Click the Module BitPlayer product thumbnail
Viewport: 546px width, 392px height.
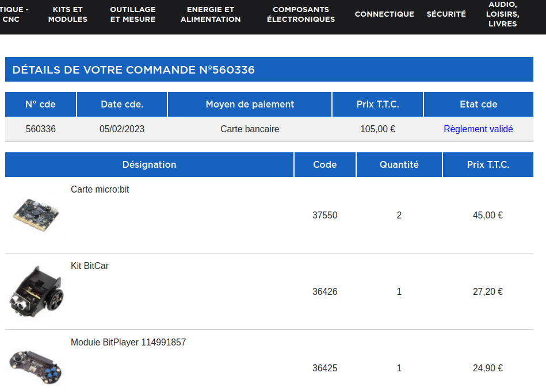pos(36,366)
